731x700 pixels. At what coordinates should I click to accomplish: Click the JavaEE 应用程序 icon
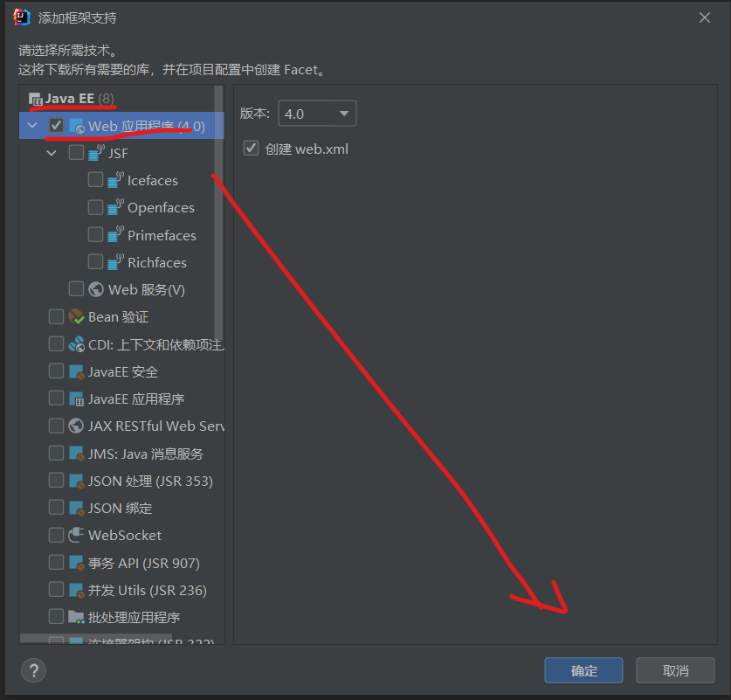76,399
